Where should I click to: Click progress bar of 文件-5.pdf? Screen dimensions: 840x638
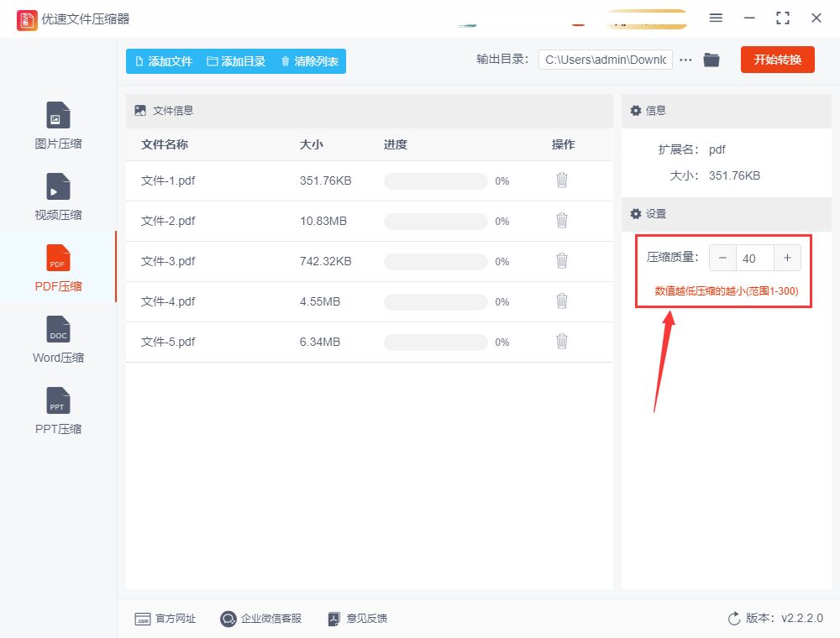[x=435, y=342]
